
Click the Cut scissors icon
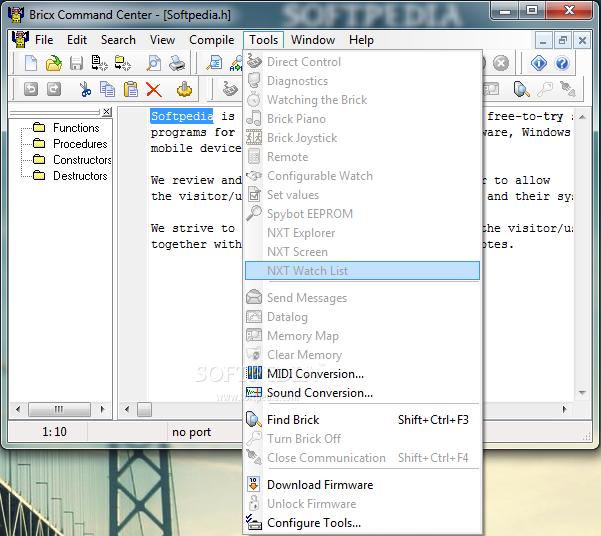click(x=85, y=89)
